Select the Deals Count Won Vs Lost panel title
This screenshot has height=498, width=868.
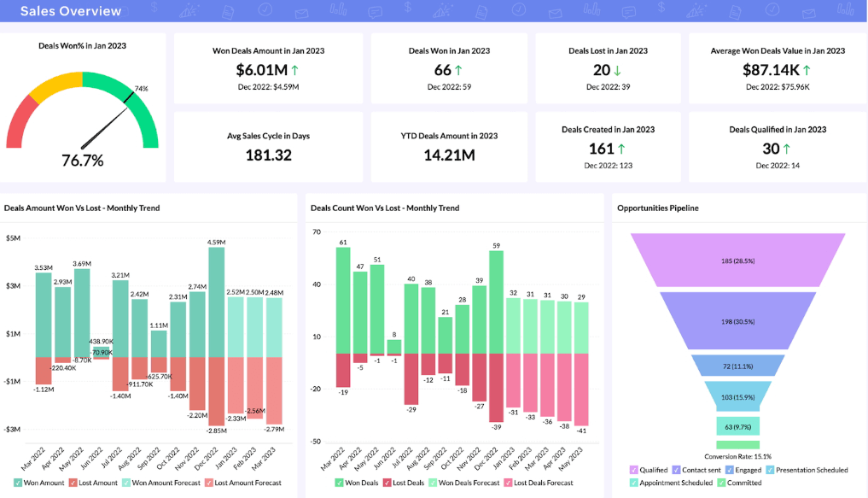click(385, 208)
